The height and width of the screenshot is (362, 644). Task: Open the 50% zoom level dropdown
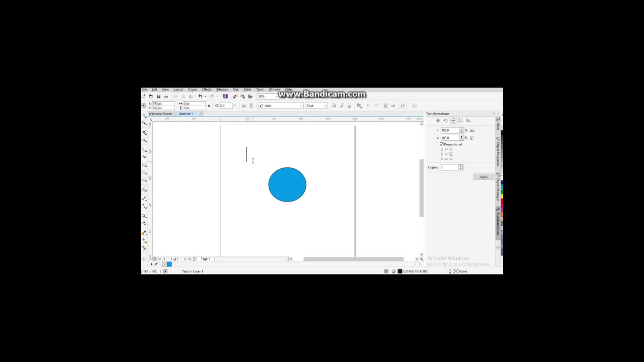click(x=276, y=97)
